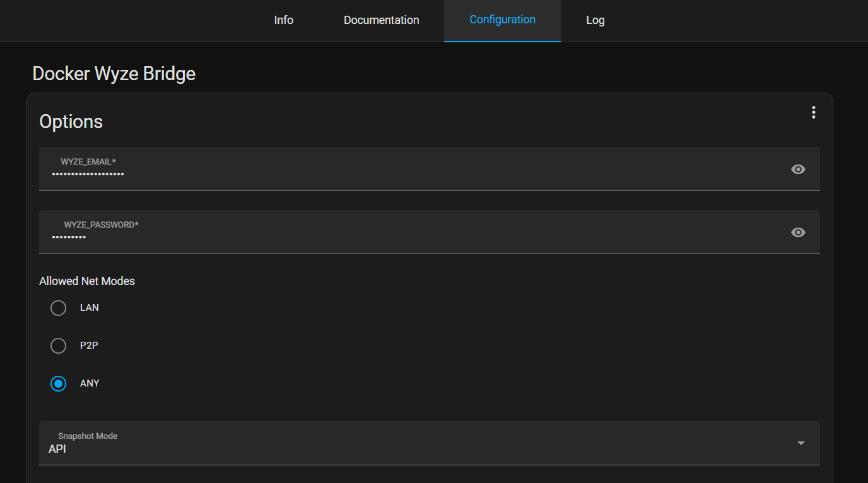
Task: Switch to the Info tab
Action: click(x=283, y=20)
